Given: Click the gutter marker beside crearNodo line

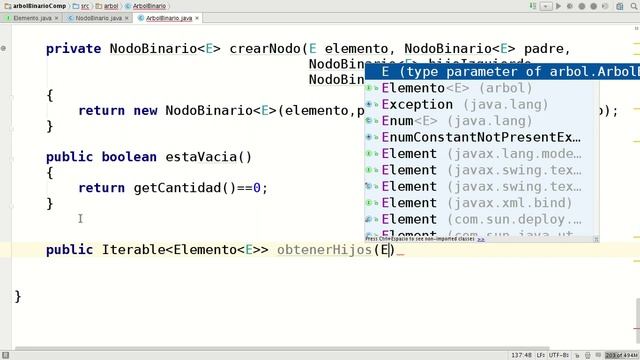Looking at the screenshot, I should pos(3,49).
